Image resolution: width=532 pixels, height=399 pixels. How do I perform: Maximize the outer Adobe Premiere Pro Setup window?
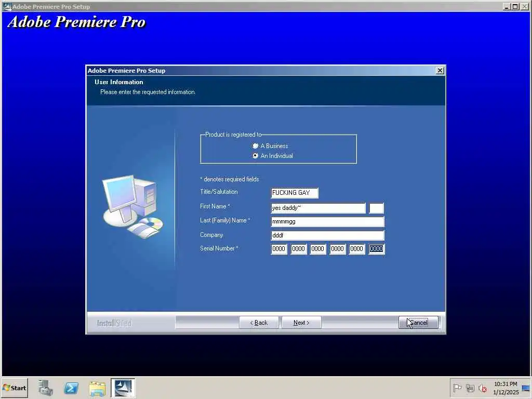coord(515,6)
